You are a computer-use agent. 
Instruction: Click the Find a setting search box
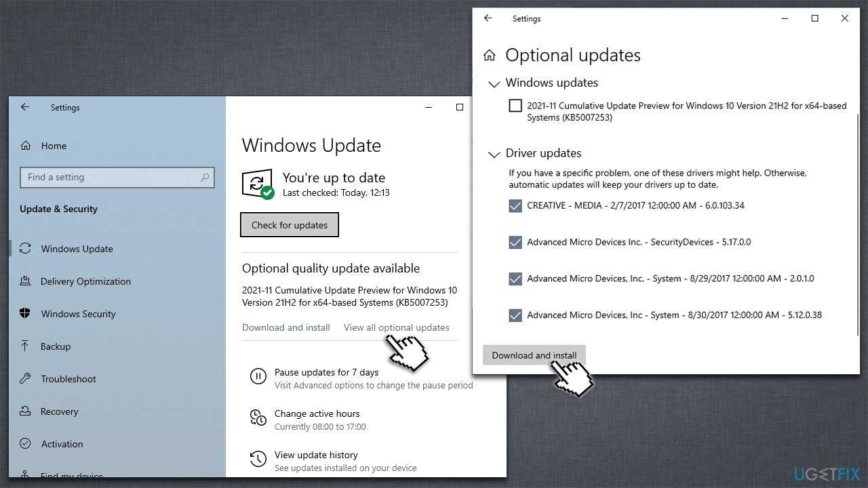tap(117, 178)
